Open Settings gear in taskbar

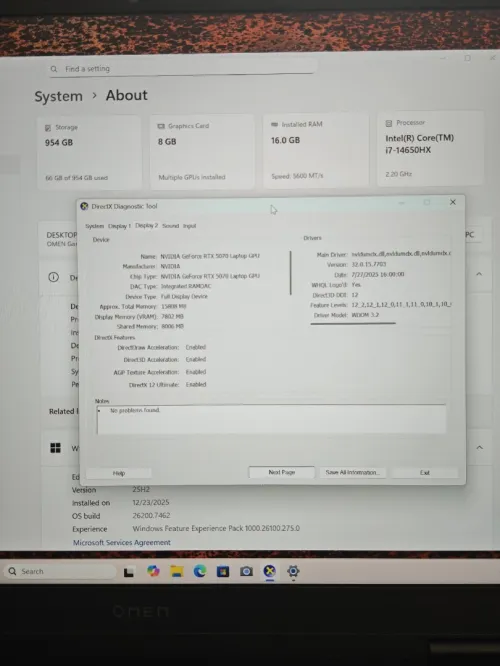293,571
